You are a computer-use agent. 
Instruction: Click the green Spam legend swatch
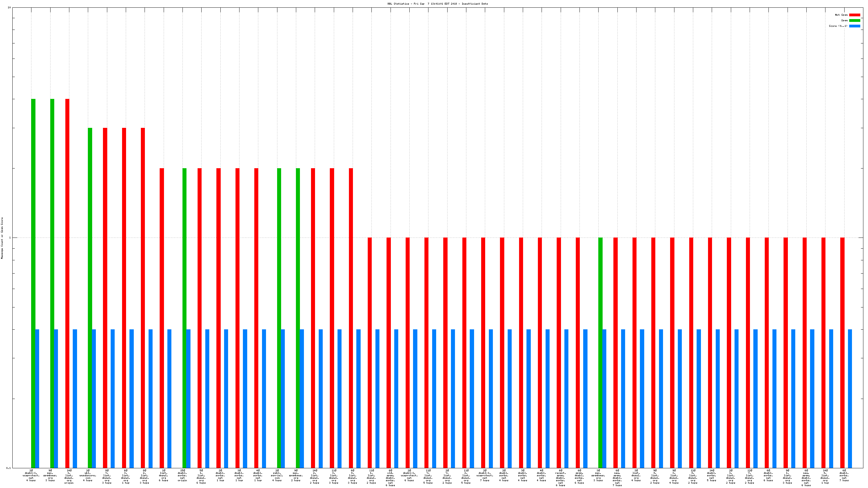click(854, 20)
